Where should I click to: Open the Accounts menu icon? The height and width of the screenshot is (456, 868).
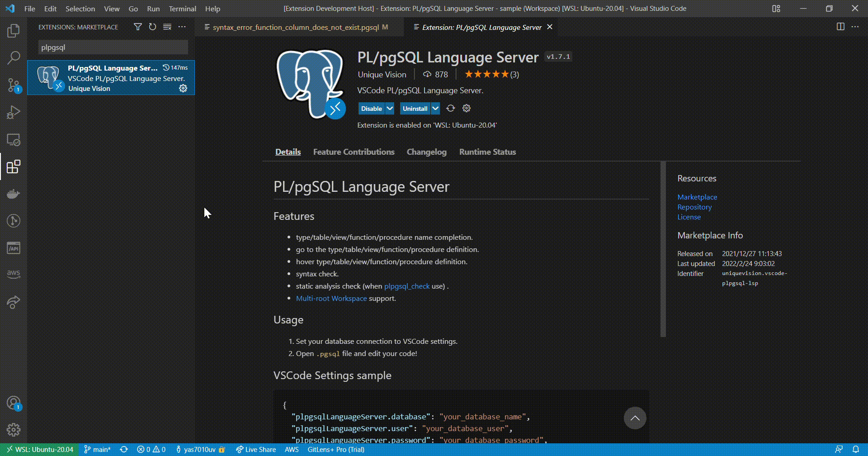(14, 403)
